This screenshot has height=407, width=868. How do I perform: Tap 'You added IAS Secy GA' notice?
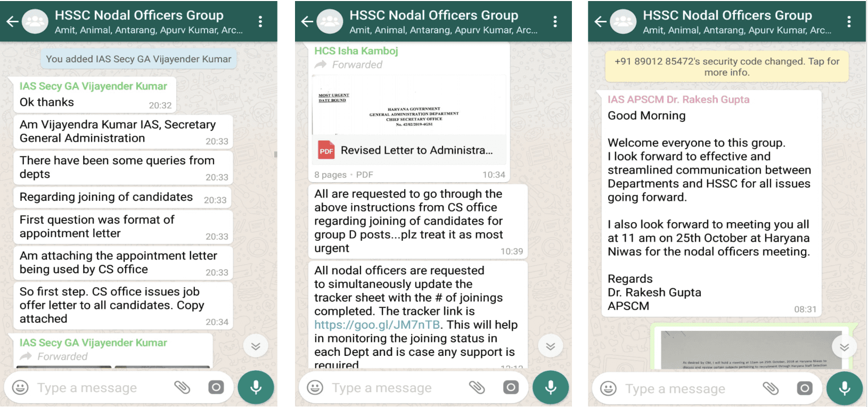point(138,59)
